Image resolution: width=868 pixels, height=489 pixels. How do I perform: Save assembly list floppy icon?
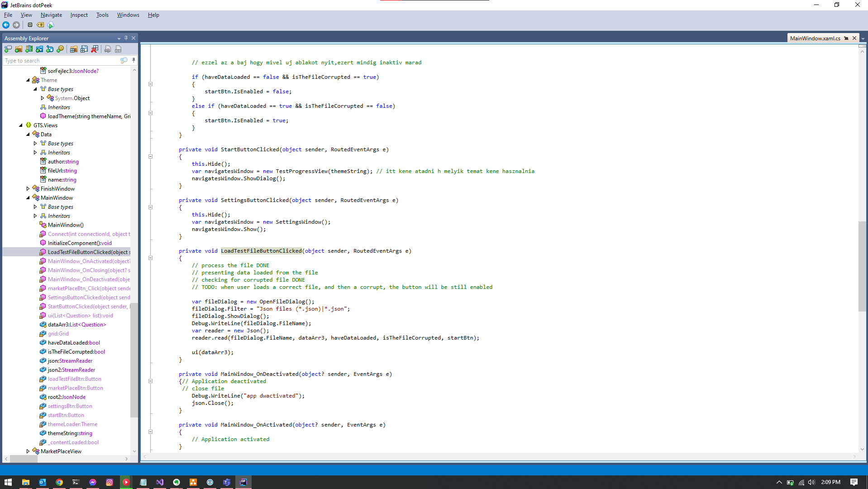84,49
